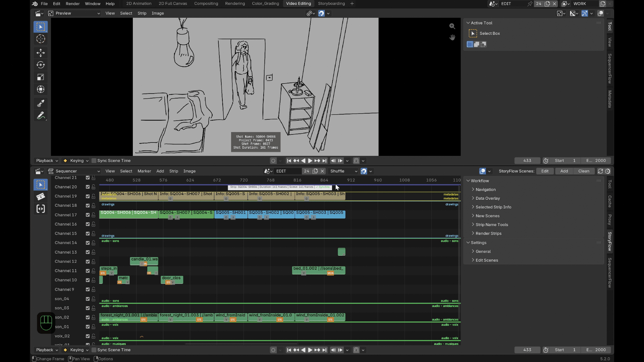Screen dimensions: 644x362
Task: Select the Annotate pencil tool
Action: [x=41, y=116]
